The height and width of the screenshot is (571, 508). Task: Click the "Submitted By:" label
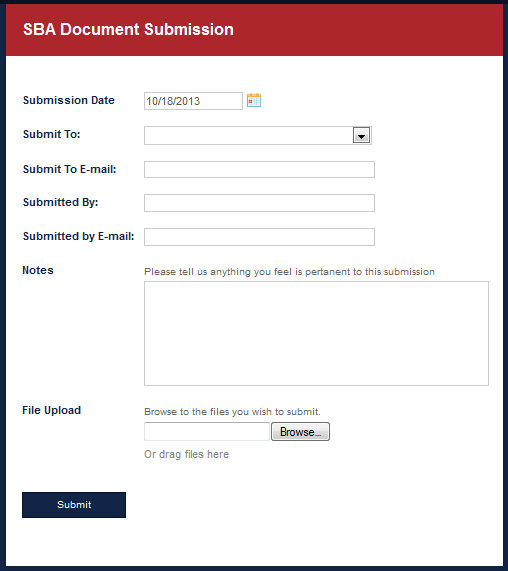(60, 202)
